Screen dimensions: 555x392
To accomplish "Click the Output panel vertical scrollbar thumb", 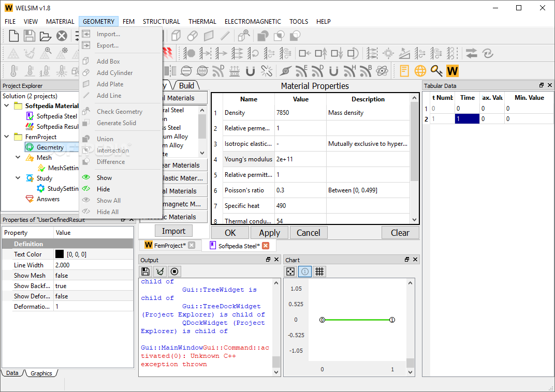I will pyautogui.click(x=276, y=361).
